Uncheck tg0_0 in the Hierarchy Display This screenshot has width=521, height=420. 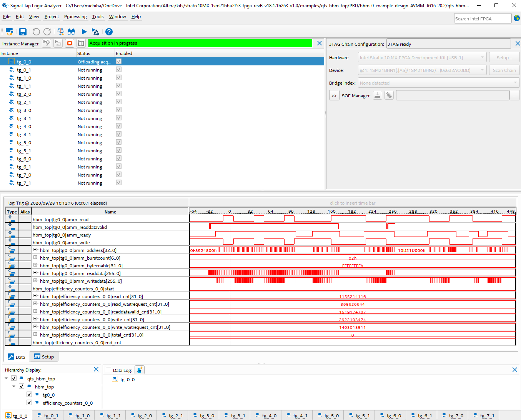click(x=29, y=394)
